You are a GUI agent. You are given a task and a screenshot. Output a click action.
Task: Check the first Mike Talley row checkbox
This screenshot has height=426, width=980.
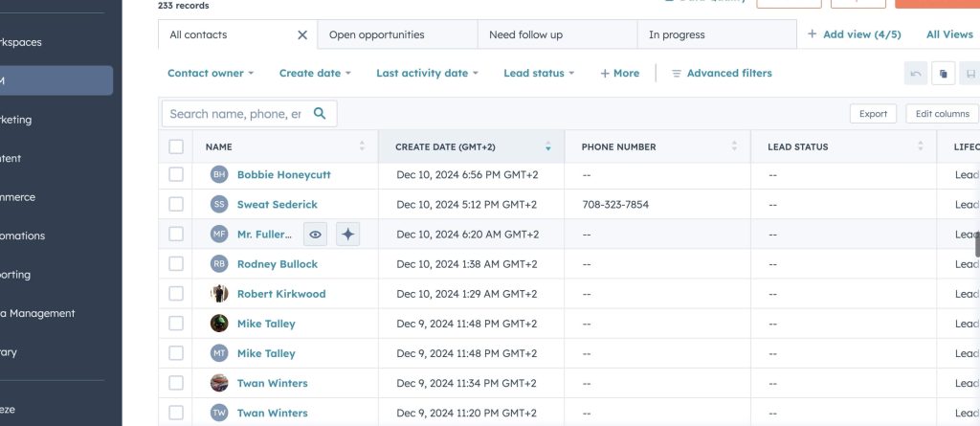(x=176, y=323)
